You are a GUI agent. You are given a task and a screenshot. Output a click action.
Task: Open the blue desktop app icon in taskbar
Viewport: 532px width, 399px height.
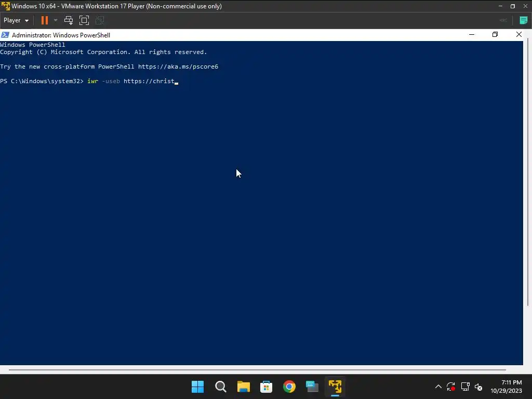tap(312, 387)
